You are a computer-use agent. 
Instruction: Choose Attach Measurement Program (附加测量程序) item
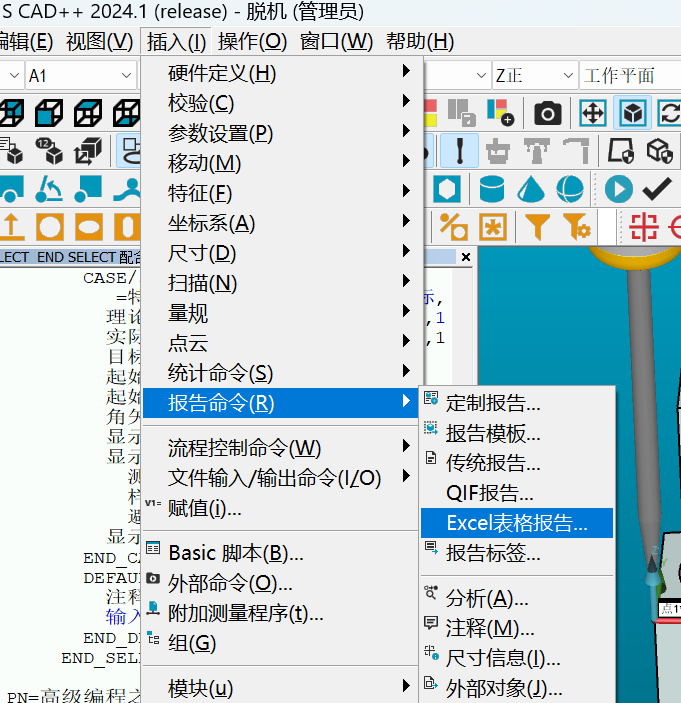click(282, 613)
